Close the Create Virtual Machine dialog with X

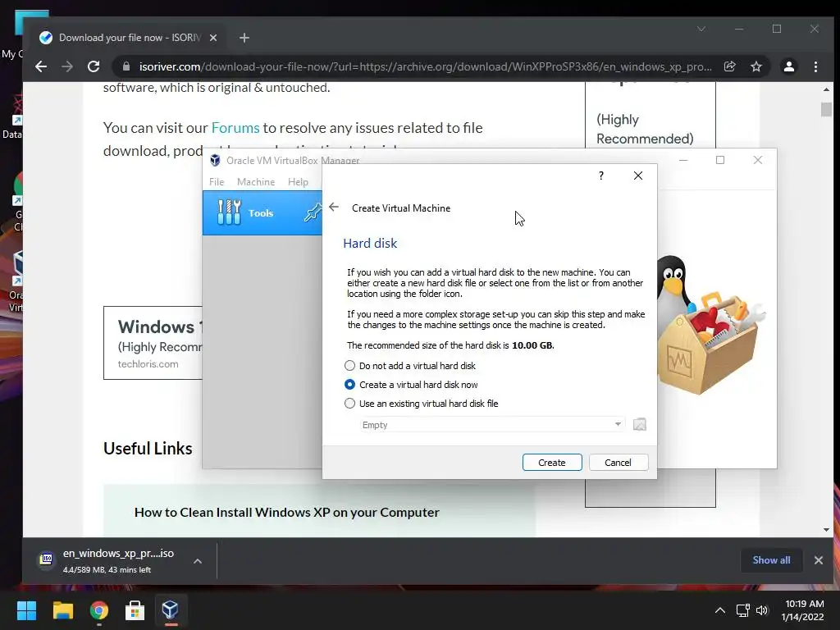[x=638, y=176]
